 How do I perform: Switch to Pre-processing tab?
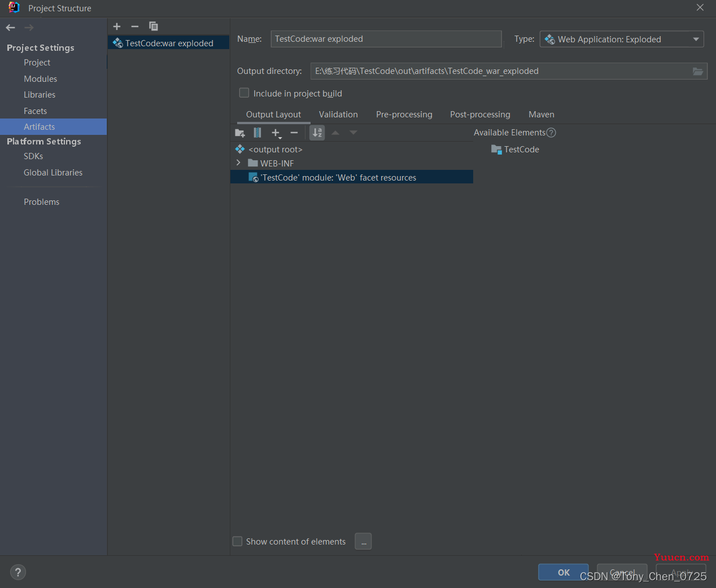[x=404, y=115]
